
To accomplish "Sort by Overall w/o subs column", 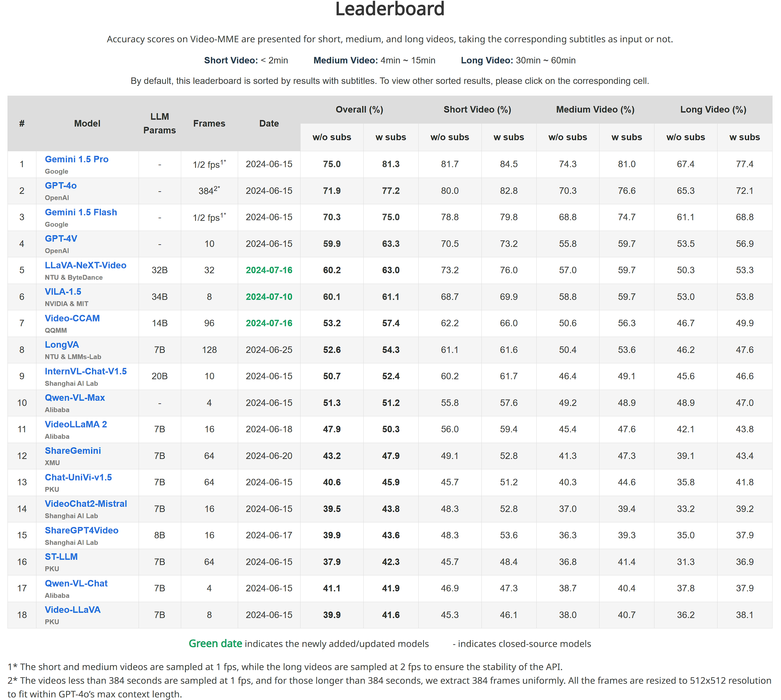I will 332,137.
